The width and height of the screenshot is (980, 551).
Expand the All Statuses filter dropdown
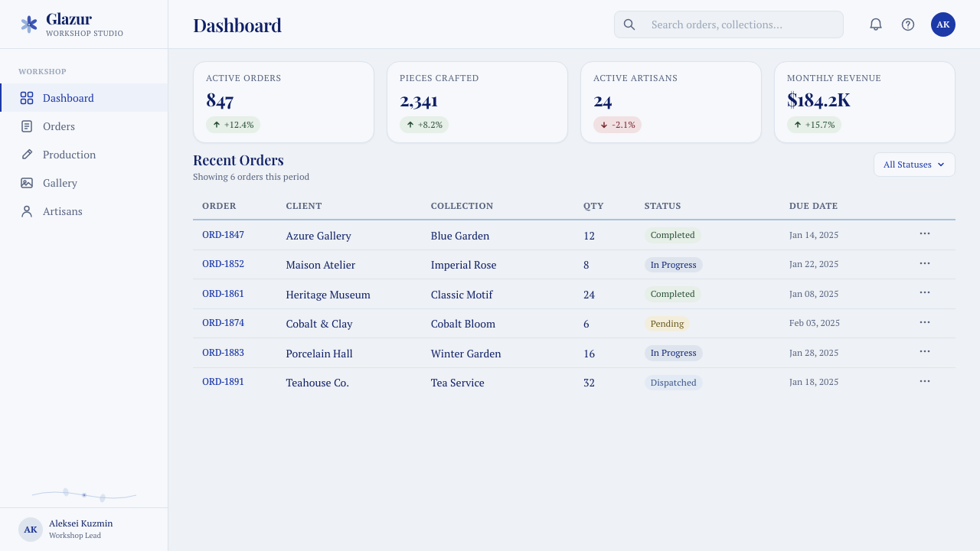[x=914, y=165]
